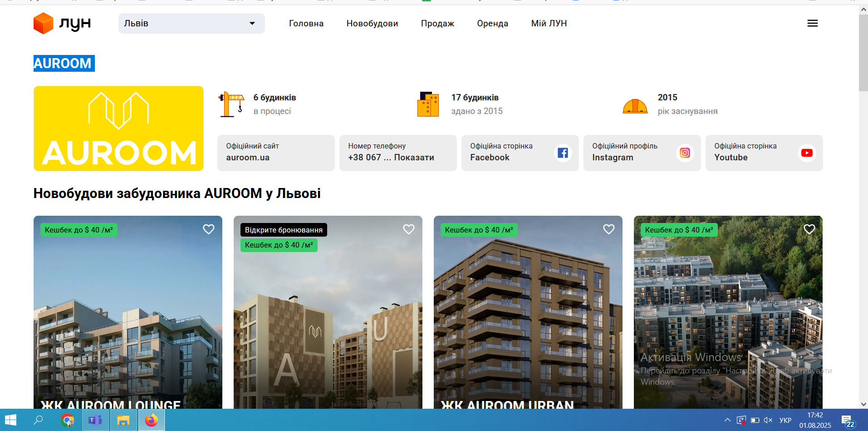The width and height of the screenshot is (868, 431).
Task: Favorite the ЖК AUROOM LOUNGE card heart
Action: click(208, 229)
